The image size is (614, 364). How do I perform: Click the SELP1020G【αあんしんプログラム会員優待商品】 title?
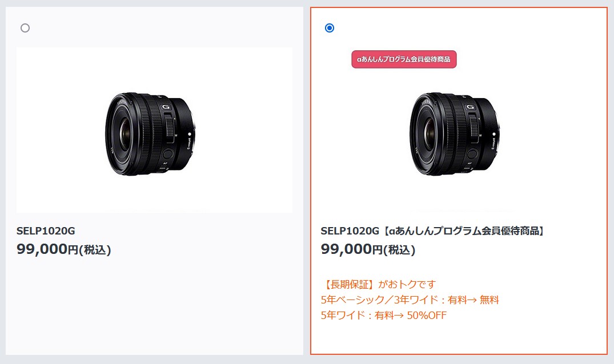click(433, 230)
